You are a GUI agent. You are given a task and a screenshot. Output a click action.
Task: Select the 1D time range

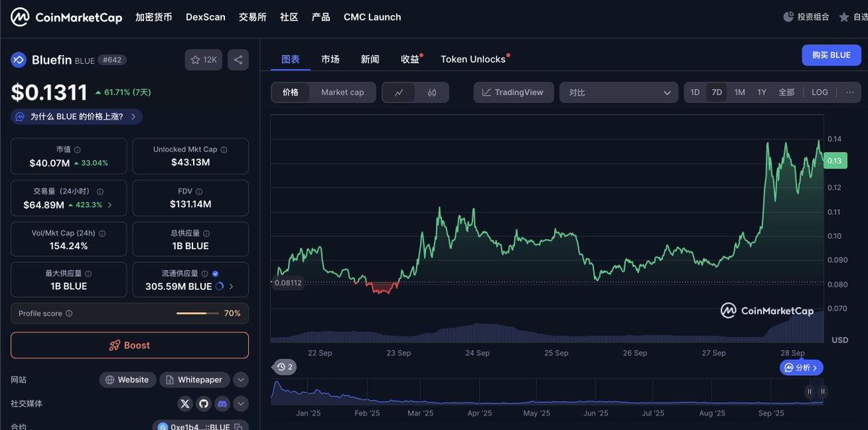[x=694, y=93]
